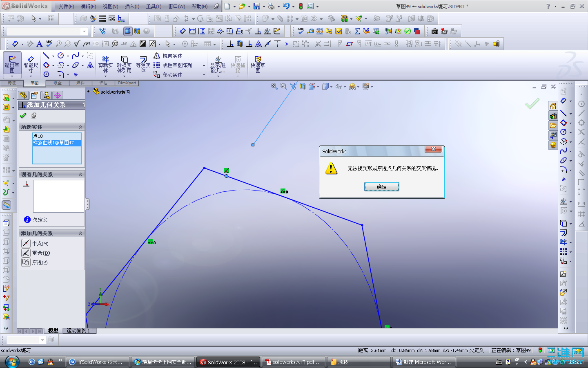
Task: Add the 重合(D) coincident relation
Action: [x=36, y=253]
